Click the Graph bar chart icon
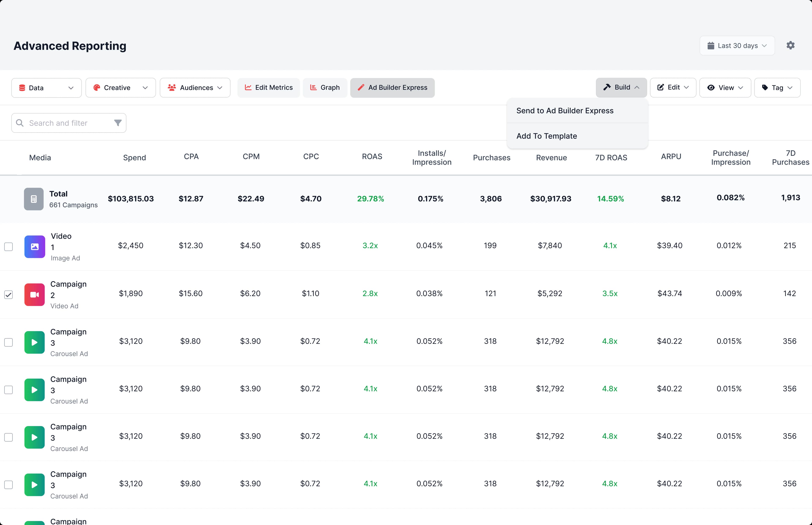The image size is (812, 525). point(313,88)
